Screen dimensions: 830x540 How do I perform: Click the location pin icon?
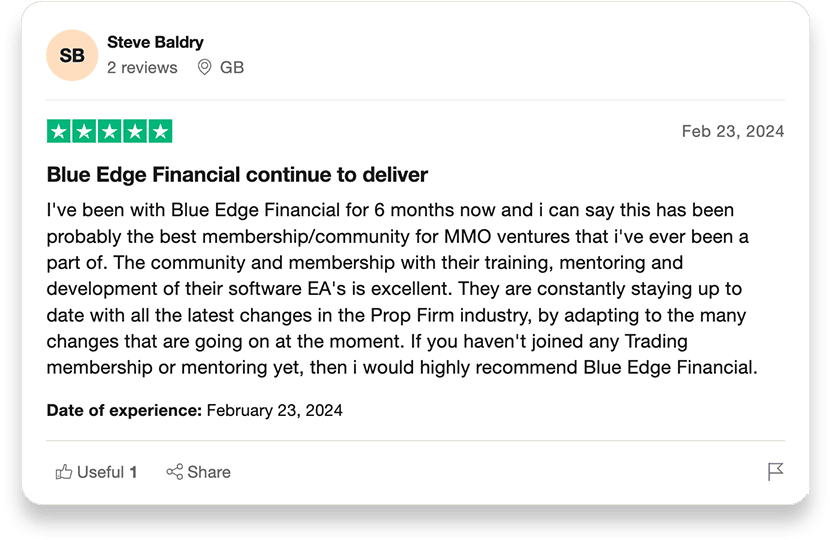pos(204,67)
